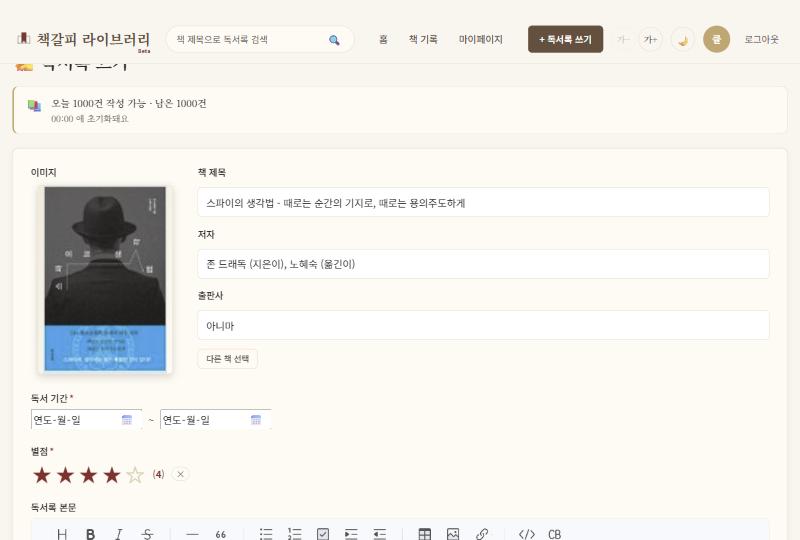This screenshot has height=540, width=800.
Task: Toggle dark mode moon icon
Action: (x=683, y=39)
